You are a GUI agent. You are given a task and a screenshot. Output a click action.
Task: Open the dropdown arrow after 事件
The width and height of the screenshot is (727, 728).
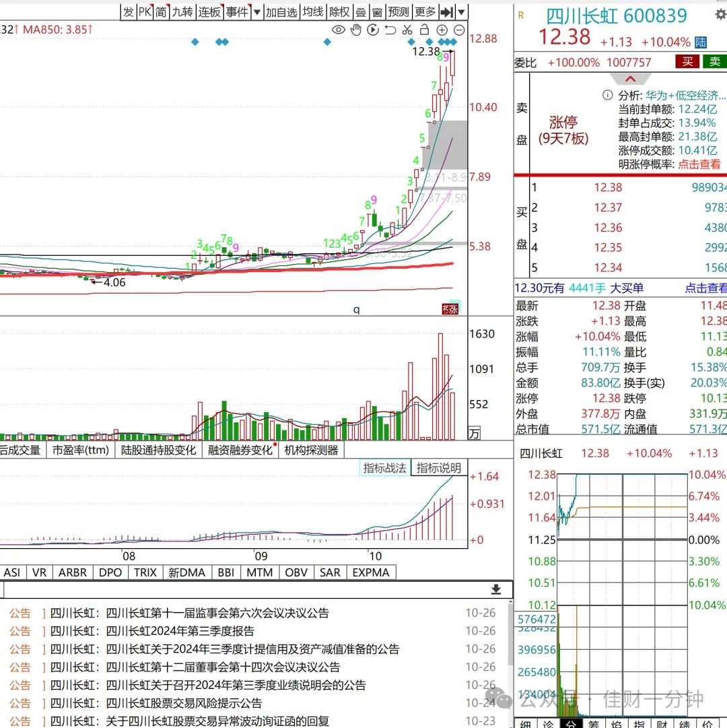coord(256,12)
